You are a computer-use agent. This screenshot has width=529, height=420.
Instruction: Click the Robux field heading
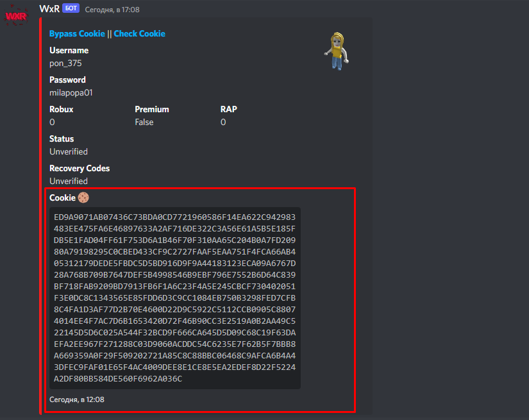pos(61,109)
